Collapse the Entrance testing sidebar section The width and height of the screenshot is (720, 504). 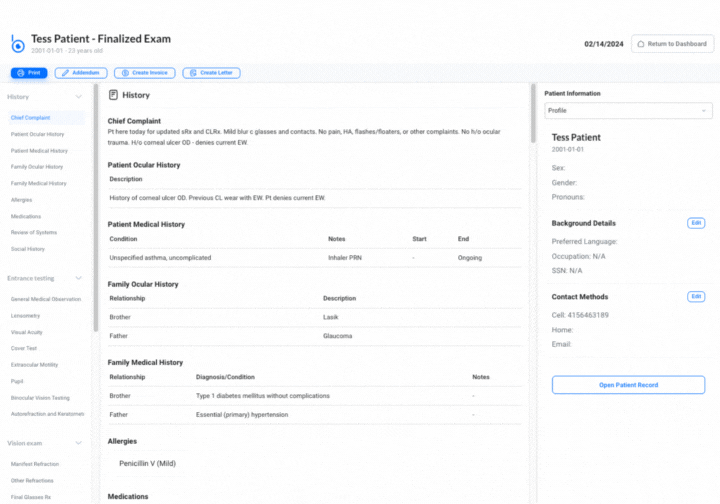(x=79, y=278)
